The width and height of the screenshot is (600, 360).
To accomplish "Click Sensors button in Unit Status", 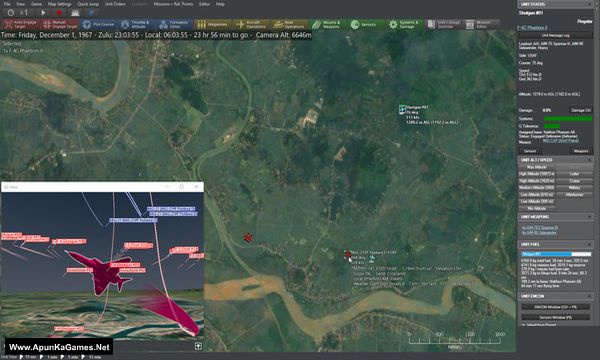I will tap(530, 151).
